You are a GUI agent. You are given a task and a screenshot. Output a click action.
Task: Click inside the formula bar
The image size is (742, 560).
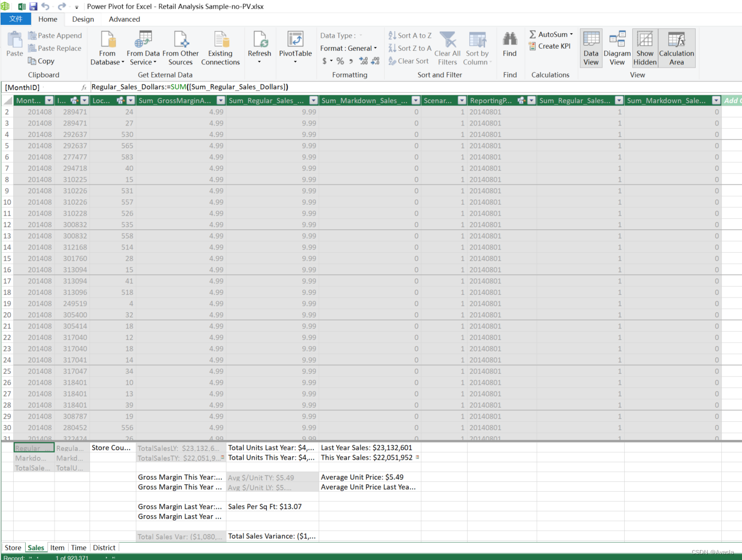point(218,87)
